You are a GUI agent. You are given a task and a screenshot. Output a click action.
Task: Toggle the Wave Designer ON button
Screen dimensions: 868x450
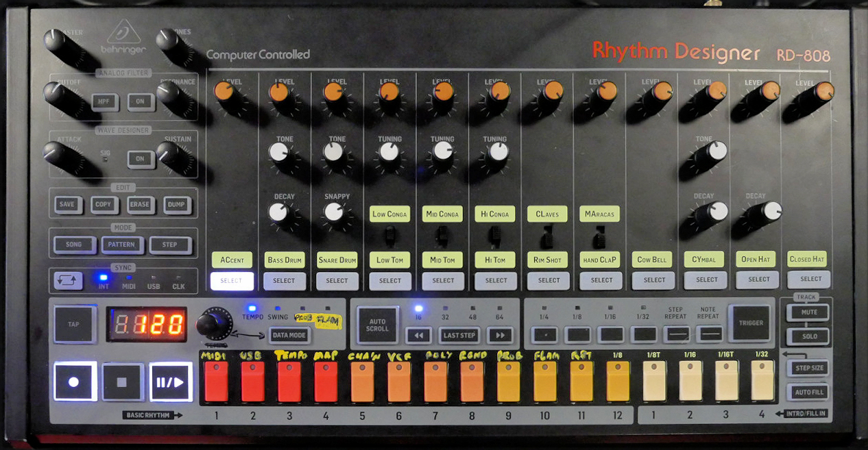[141, 159]
